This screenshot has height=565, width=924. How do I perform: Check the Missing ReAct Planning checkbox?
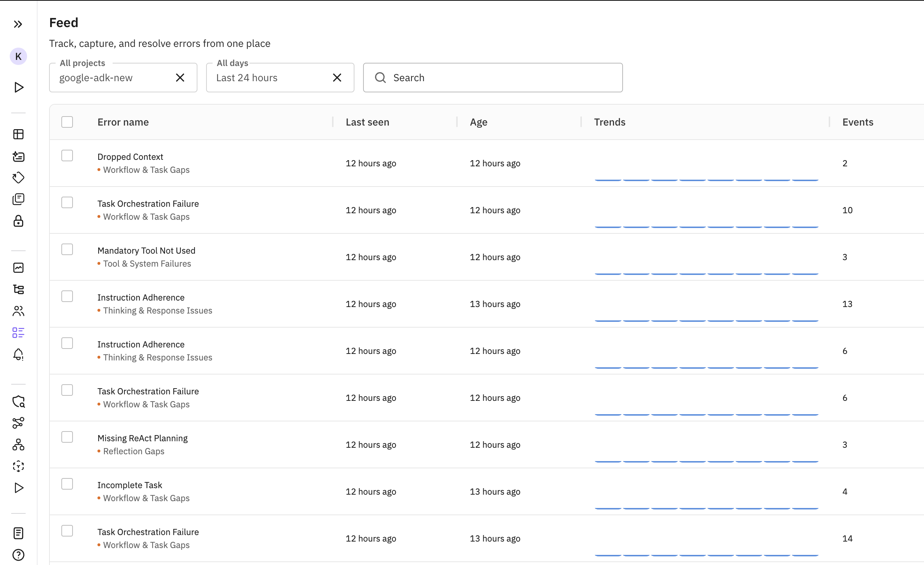[x=67, y=437]
